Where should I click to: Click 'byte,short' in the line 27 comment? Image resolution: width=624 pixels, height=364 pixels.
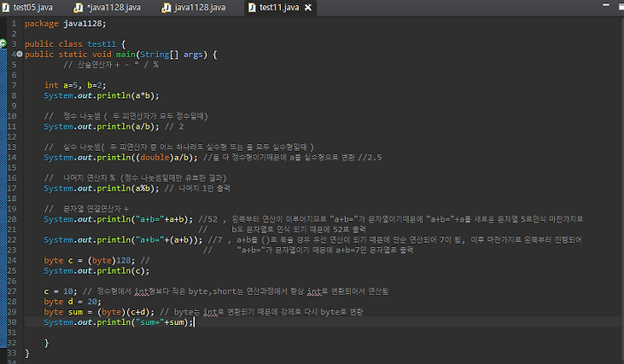211,291
